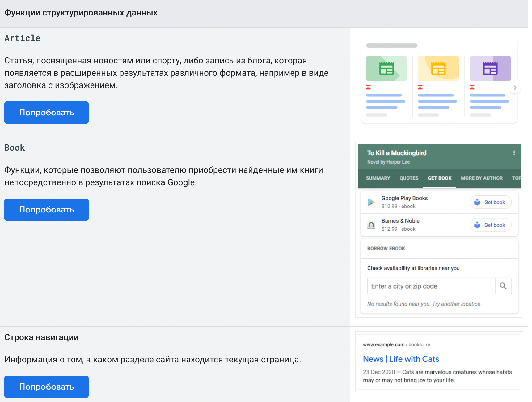Click Попробовать under Book section
532x402 pixels.
[46, 210]
